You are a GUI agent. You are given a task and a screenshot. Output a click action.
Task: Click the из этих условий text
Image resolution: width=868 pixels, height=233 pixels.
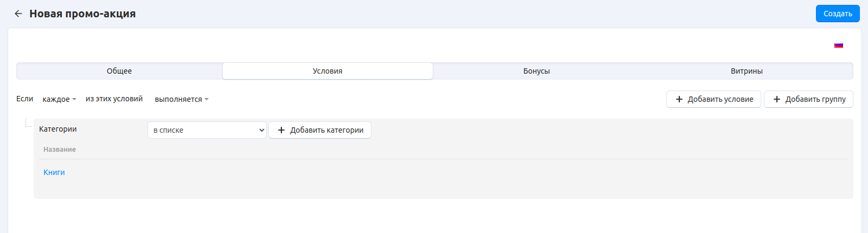(114, 99)
